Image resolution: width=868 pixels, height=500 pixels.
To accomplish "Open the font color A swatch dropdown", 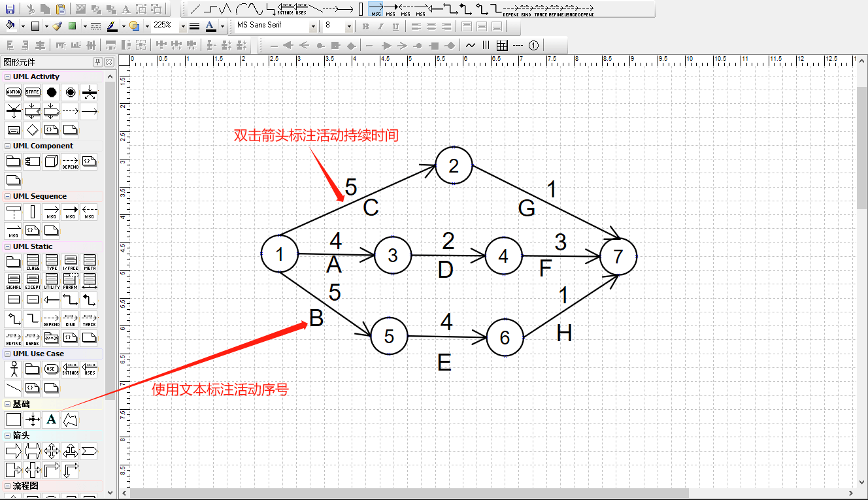I will point(222,26).
